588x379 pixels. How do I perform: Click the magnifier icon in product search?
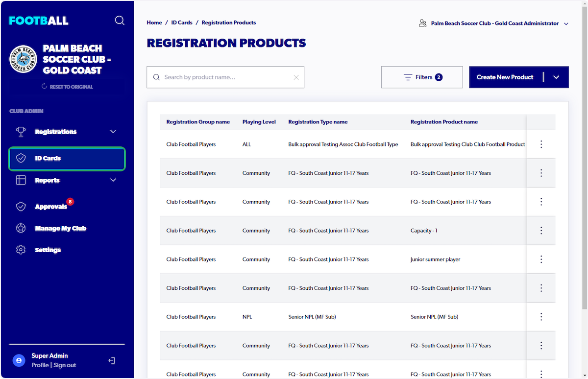pos(157,77)
